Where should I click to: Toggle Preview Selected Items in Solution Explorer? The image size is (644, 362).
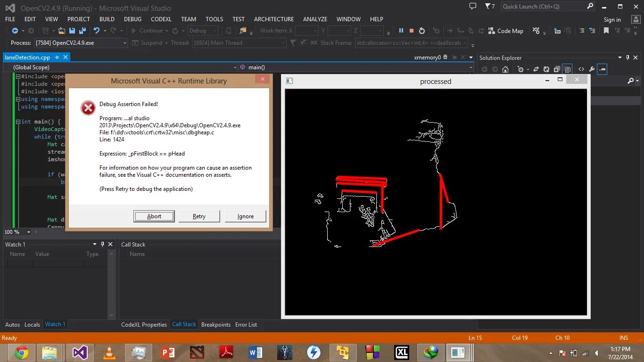[602, 69]
